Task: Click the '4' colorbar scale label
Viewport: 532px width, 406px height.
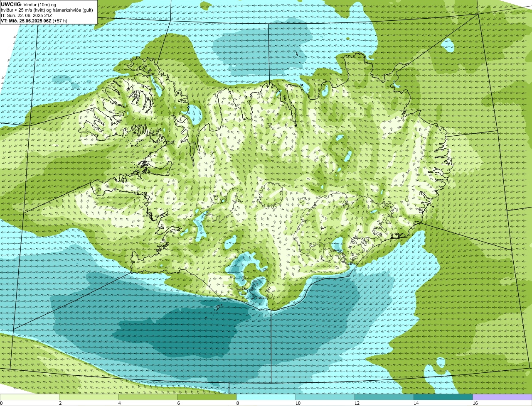Action: (119, 403)
